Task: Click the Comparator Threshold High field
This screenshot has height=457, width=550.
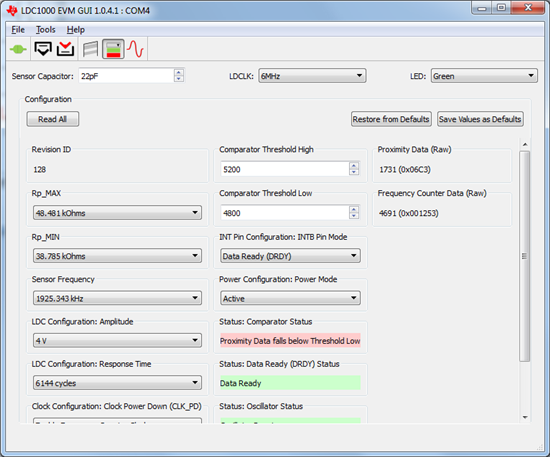Action: tap(284, 169)
